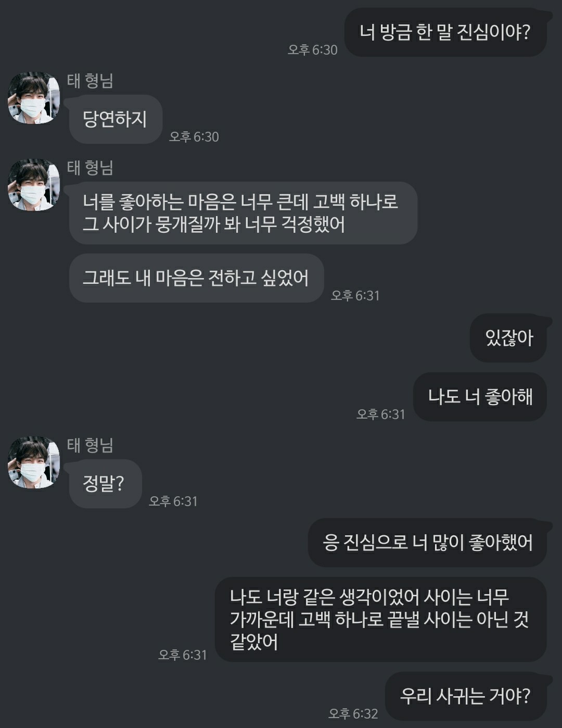Tap the long message starting 나도 너랑 같은 생각이었어
Viewport: 562px width, 728px height.
tap(380, 620)
